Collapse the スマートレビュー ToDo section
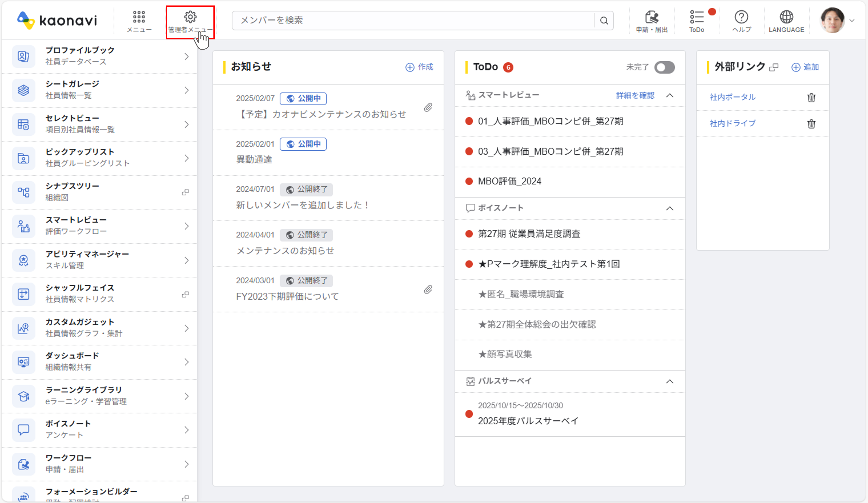 pyautogui.click(x=670, y=95)
